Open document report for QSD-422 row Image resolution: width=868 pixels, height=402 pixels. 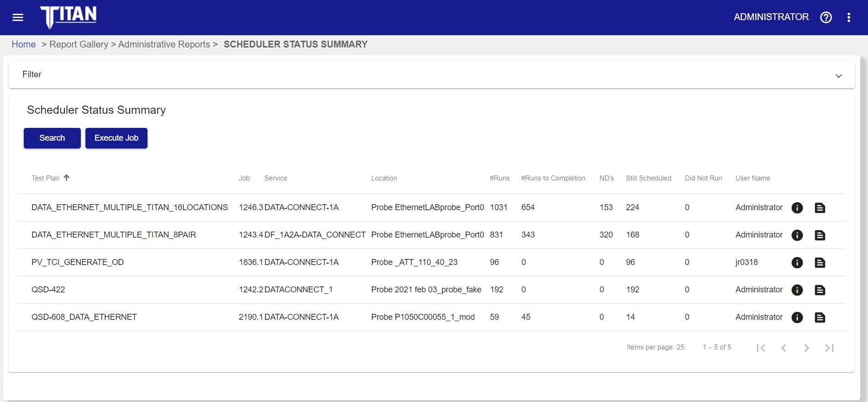[820, 290]
